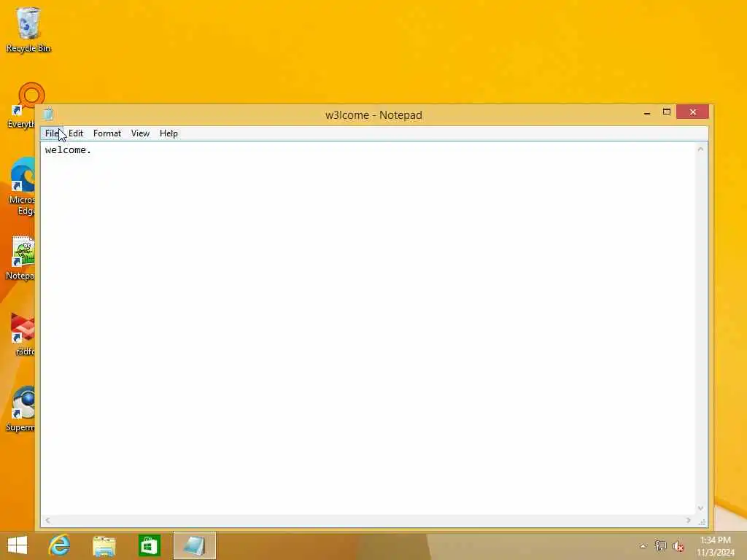Open the Format menu in Notepad
The image size is (747, 560).
pyautogui.click(x=107, y=133)
